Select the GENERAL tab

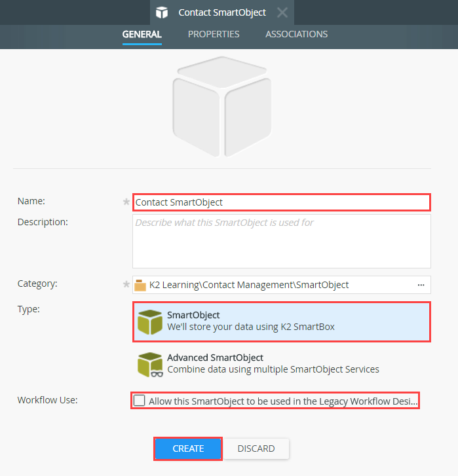(142, 34)
